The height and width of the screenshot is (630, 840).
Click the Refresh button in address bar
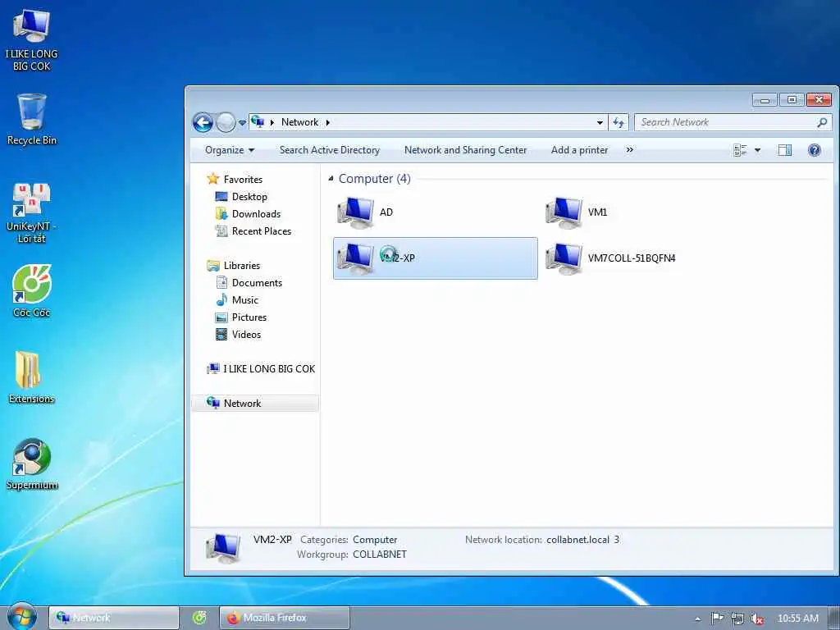click(x=619, y=123)
